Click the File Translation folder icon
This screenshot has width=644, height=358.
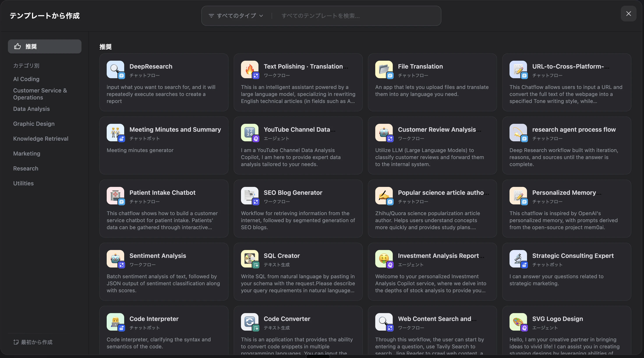[384, 69]
